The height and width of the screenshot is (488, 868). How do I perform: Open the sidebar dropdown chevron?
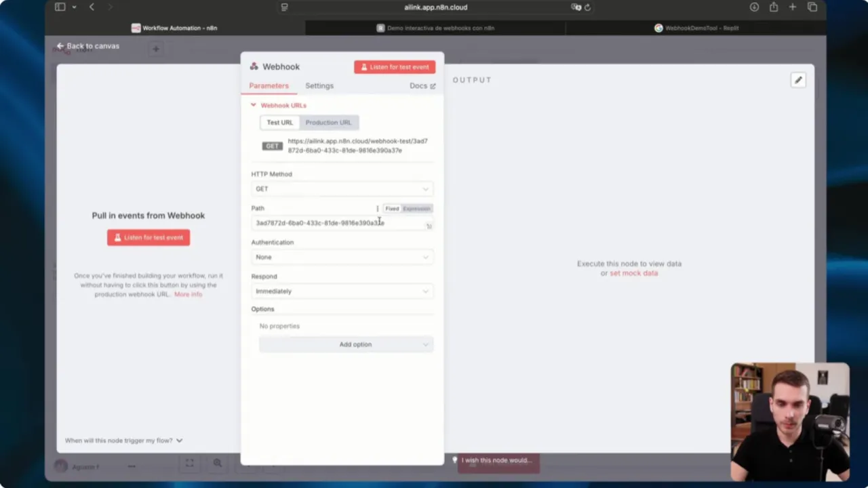click(x=74, y=7)
